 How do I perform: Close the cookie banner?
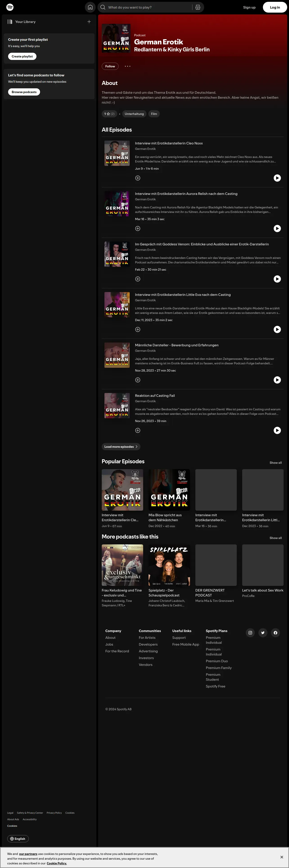282,857
